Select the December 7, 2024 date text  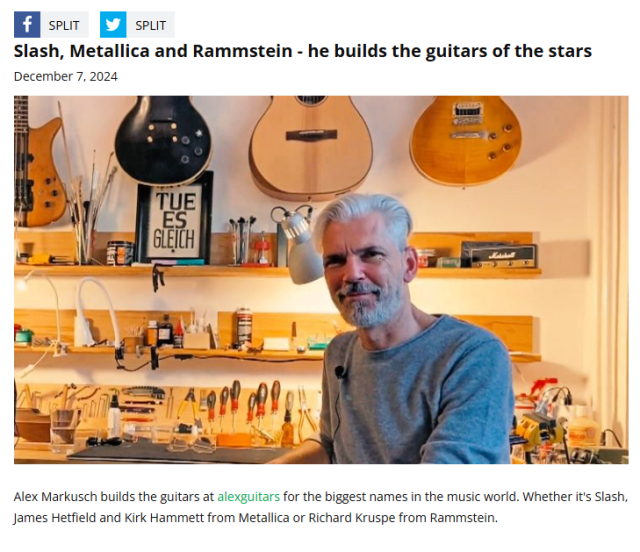[x=66, y=76]
